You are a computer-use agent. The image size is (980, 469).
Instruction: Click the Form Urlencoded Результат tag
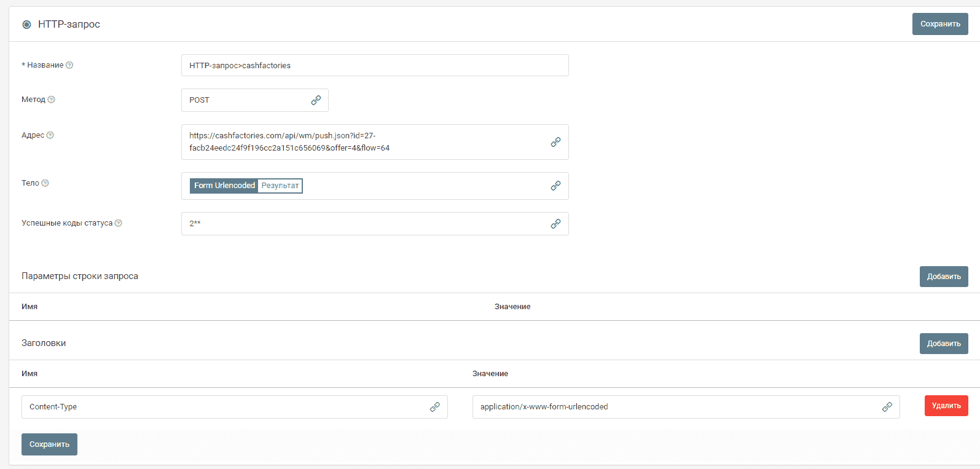(246, 186)
